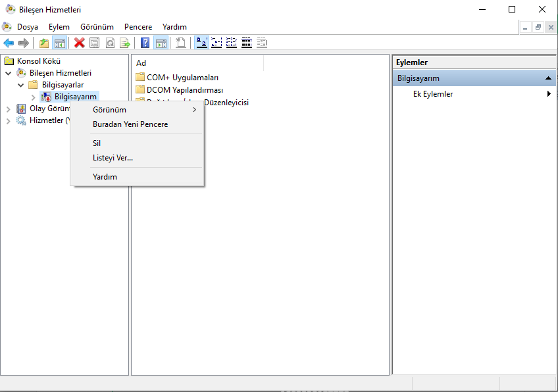Screen dimensions: 558x392
Task: Open the Pencere menu
Action: pos(138,27)
